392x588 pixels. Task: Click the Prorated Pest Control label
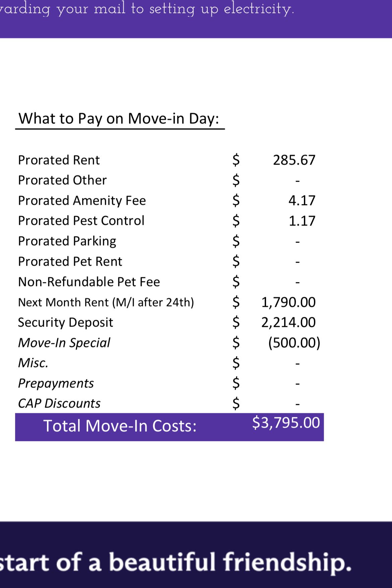[81, 221]
